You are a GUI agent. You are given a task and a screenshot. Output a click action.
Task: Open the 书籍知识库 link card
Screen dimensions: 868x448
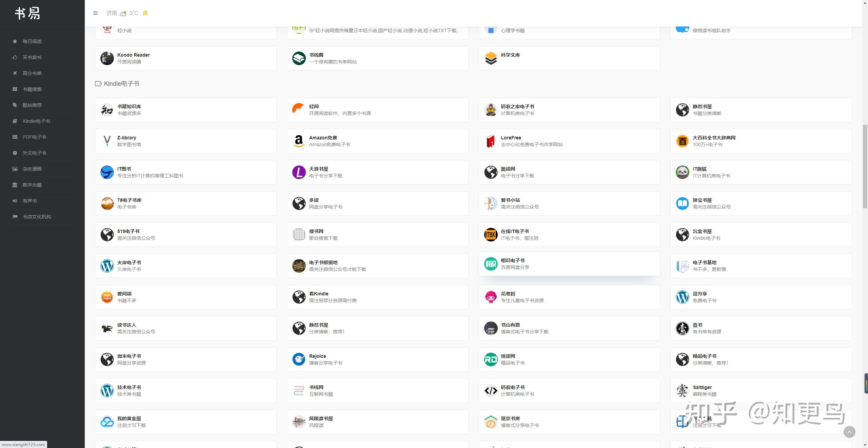point(185,110)
